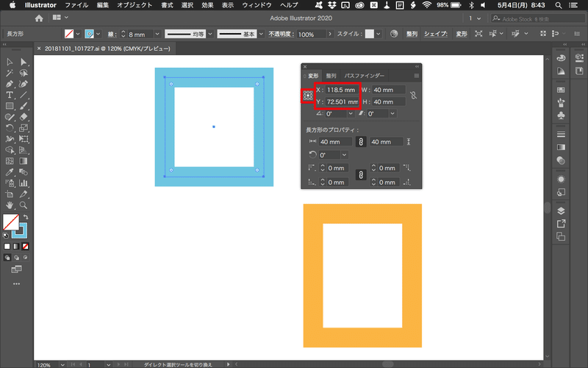Select the Curvature tool

(24, 84)
